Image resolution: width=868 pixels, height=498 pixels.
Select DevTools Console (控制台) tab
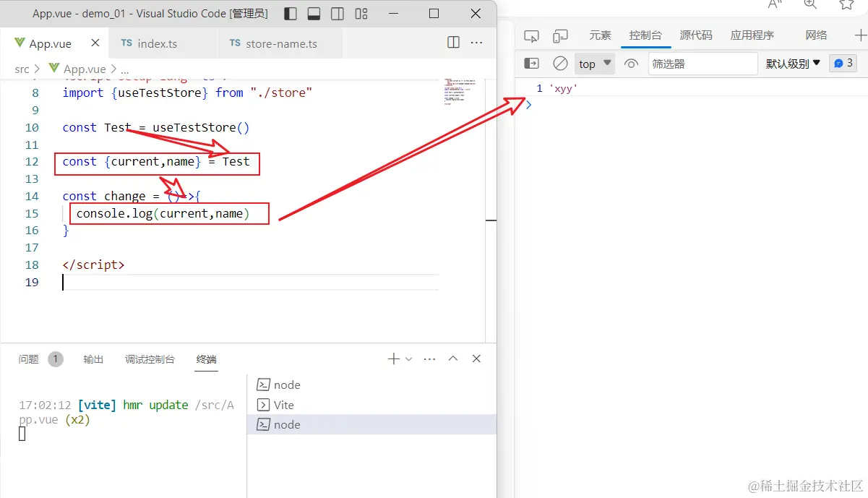click(x=645, y=35)
